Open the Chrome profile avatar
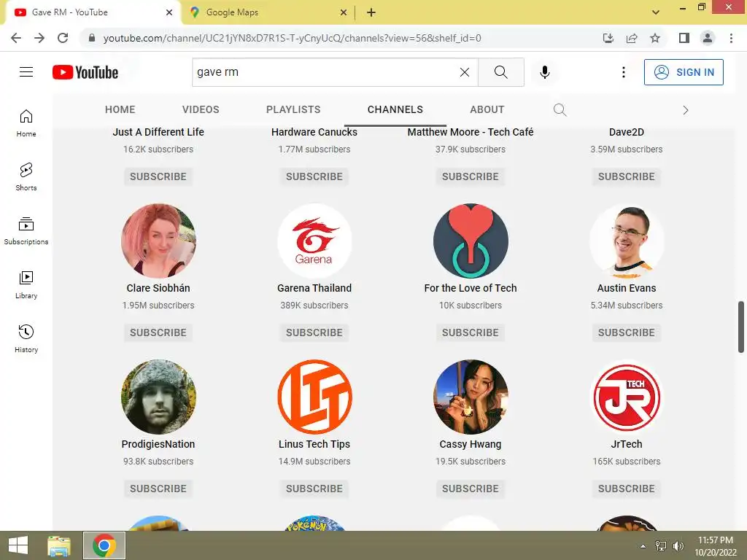Image resolution: width=747 pixels, height=560 pixels. click(708, 38)
